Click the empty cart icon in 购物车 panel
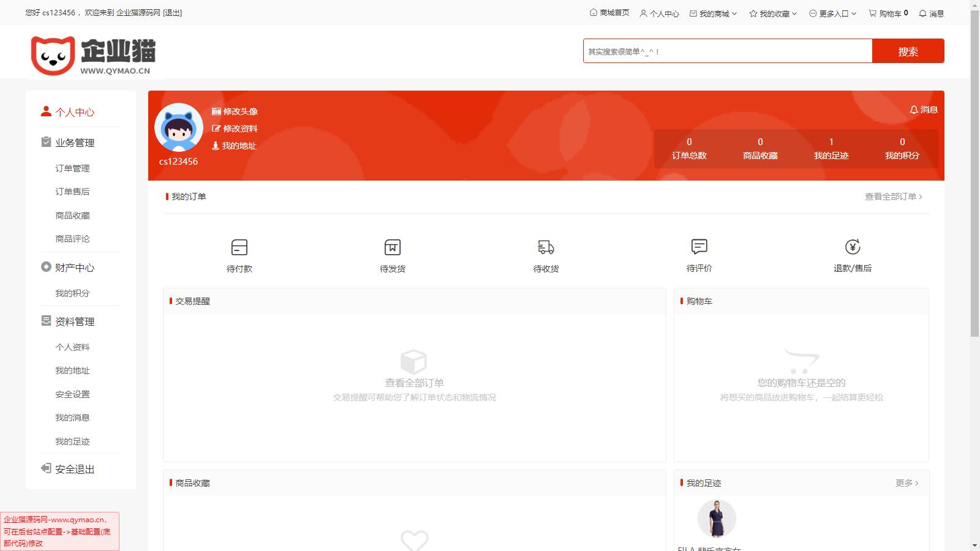This screenshot has width=980, height=551. [x=801, y=361]
